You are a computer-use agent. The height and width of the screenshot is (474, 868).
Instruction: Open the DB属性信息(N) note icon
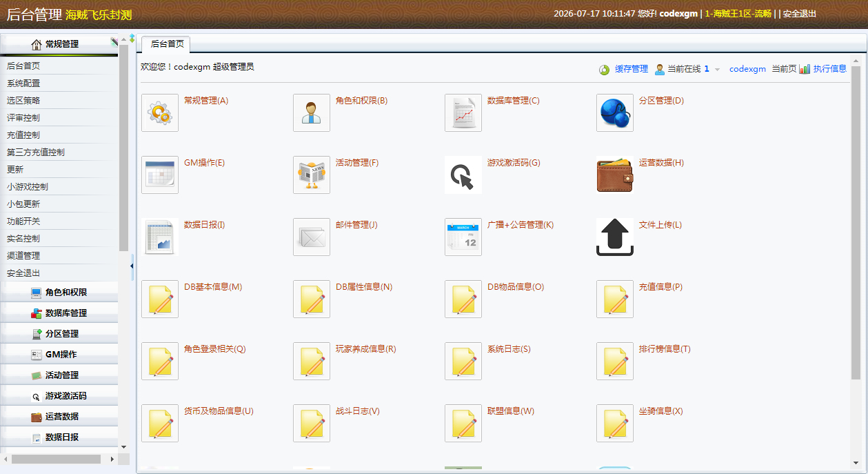pyautogui.click(x=312, y=299)
